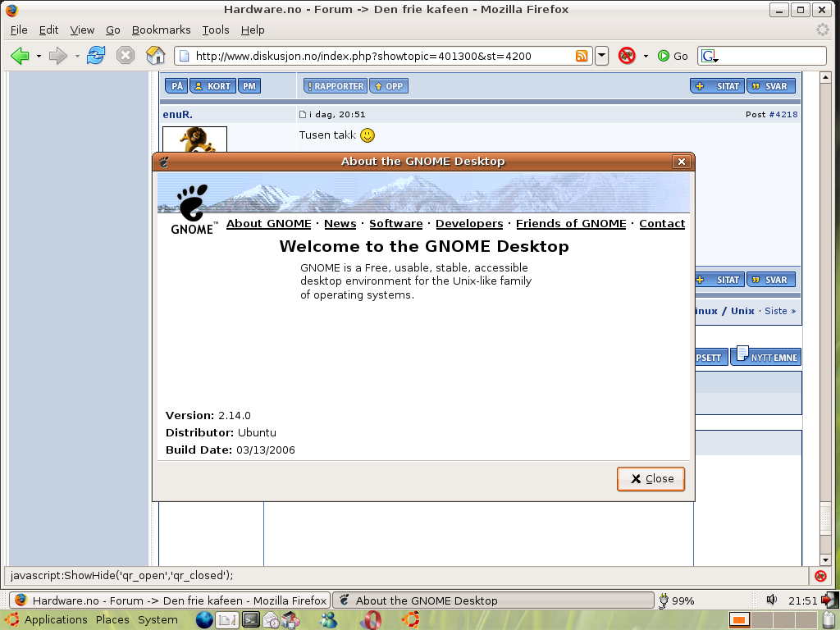Open the Bookmarks menu
840x630 pixels.
coord(162,30)
